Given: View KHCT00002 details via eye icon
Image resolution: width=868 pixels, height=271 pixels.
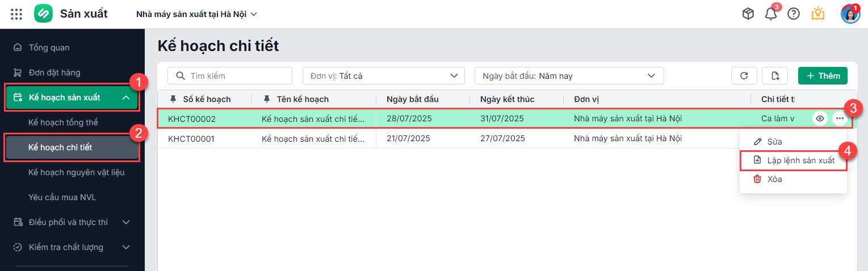Looking at the screenshot, I should point(820,118).
